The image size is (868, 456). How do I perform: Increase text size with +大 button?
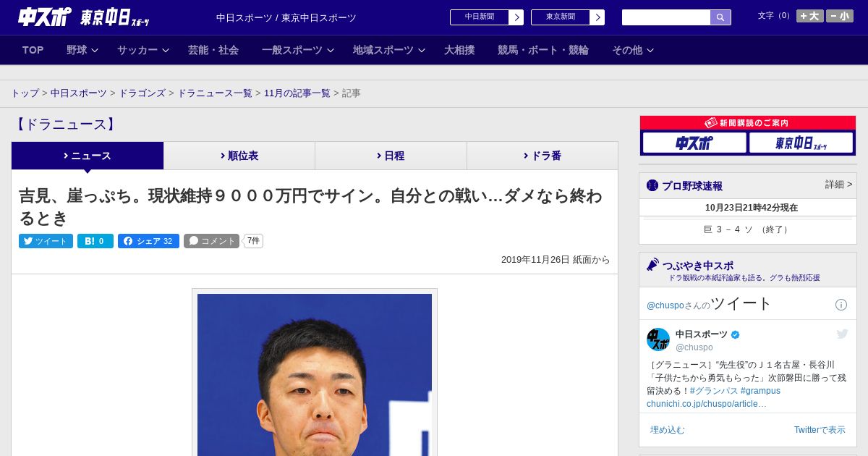(x=810, y=16)
